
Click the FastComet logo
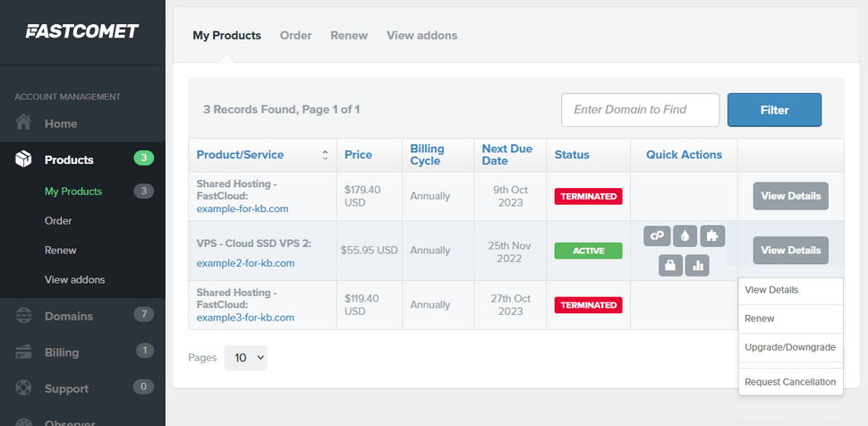click(x=82, y=31)
